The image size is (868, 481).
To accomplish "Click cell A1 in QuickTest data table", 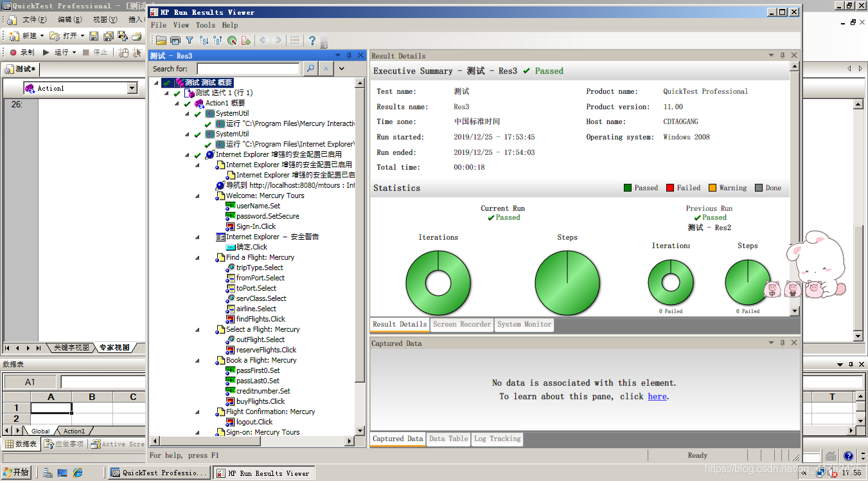I will pyautogui.click(x=51, y=408).
